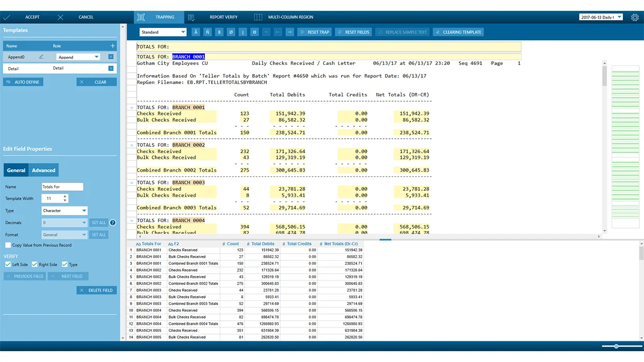The height and width of the screenshot is (362, 644).
Task: Open the Advanced field properties tab
Action: (x=43, y=170)
